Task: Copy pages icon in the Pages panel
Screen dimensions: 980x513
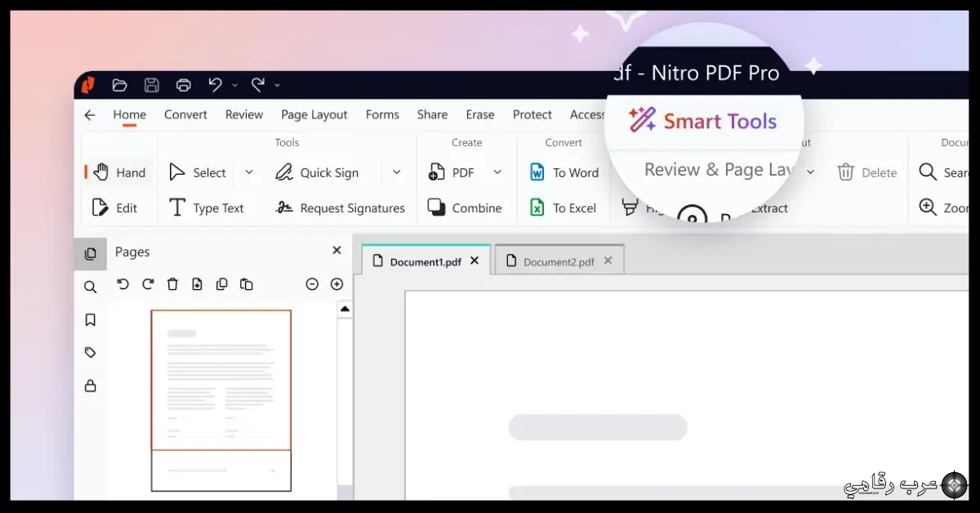Action: click(x=221, y=284)
